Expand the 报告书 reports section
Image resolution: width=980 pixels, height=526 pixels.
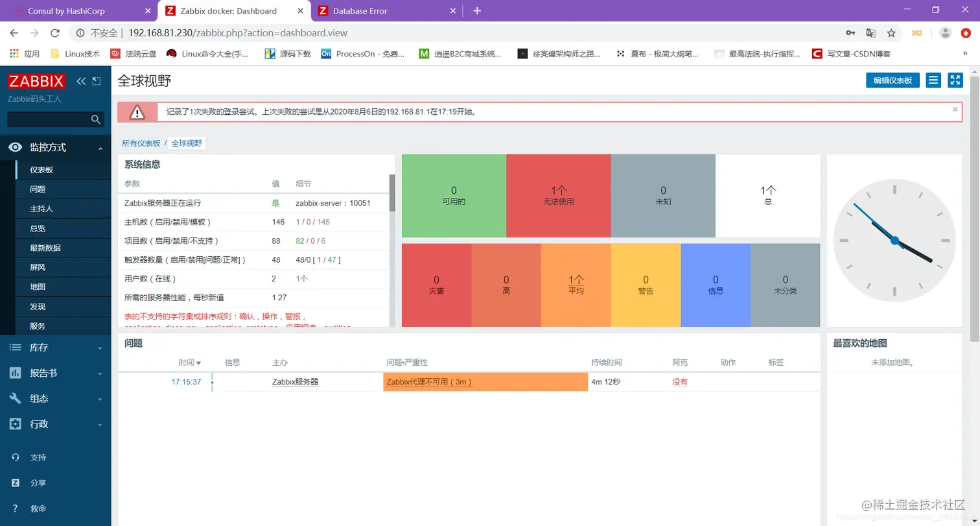coord(56,373)
